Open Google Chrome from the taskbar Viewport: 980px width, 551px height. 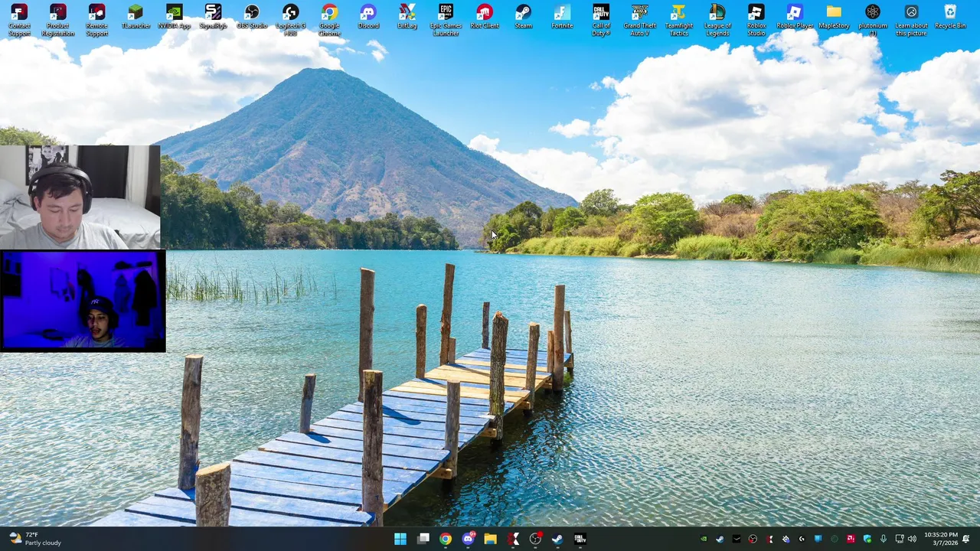(x=446, y=540)
